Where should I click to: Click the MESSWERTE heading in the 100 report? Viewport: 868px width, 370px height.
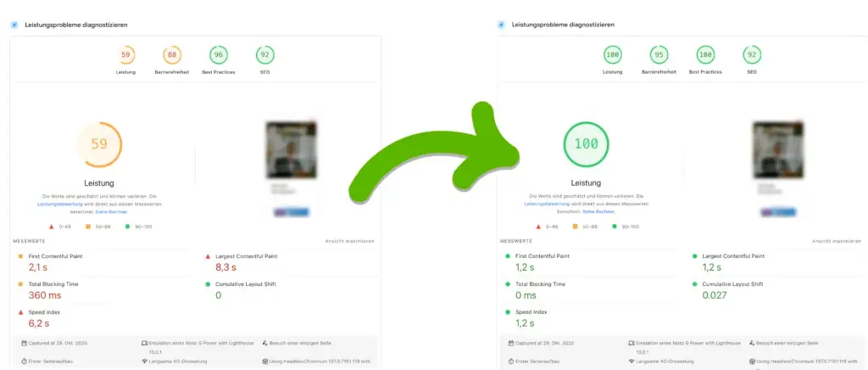516,242
